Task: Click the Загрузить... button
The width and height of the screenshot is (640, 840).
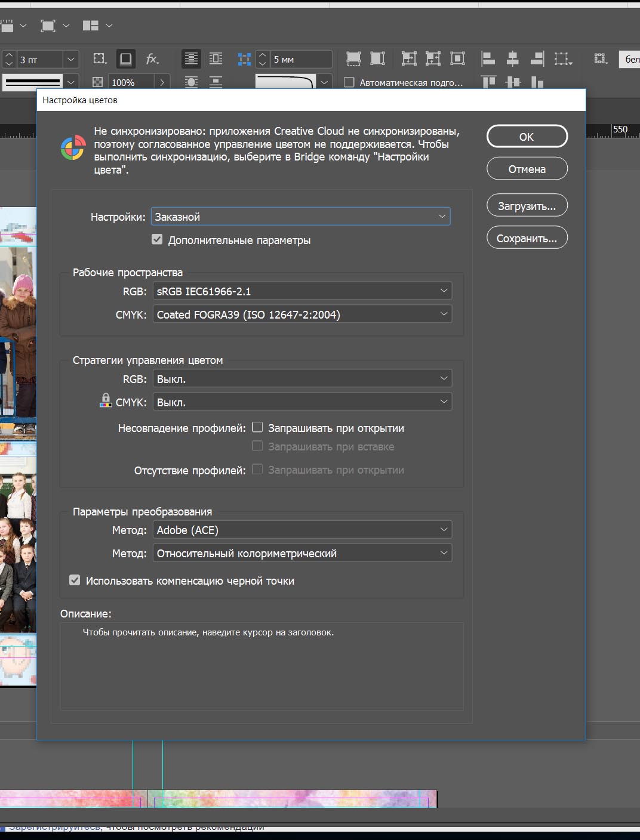Action: (x=527, y=206)
